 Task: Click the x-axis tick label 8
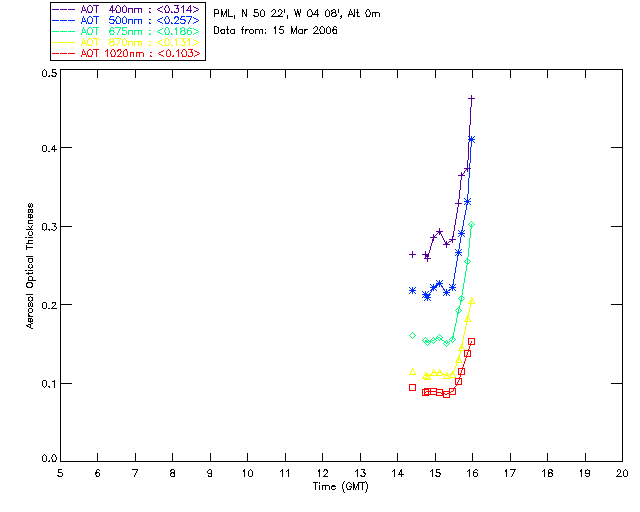[173, 473]
